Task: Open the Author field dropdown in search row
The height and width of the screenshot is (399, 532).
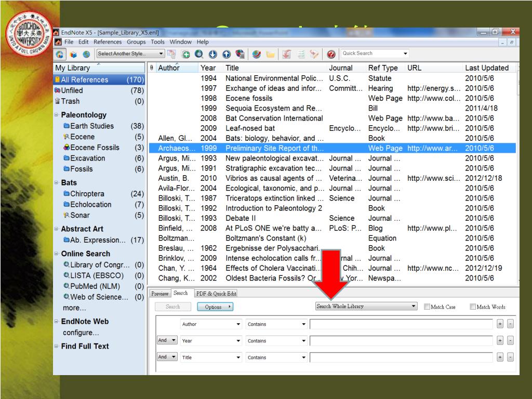Action: point(211,324)
